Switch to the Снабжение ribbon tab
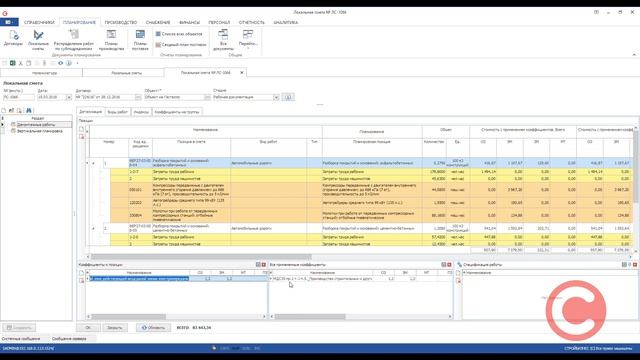640x360 pixels. click(158, 22)
